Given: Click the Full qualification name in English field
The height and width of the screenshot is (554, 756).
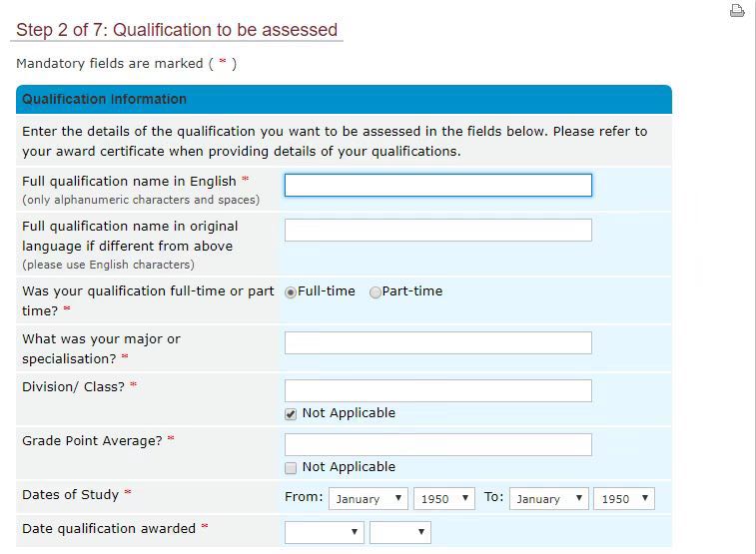Looking at the screenshot, I should (x=437, y=186).
